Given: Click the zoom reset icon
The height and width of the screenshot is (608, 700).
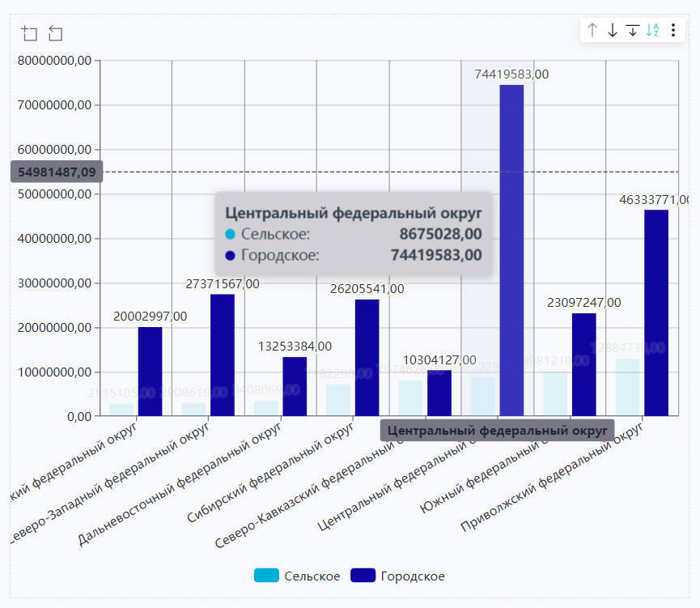Looking at the screenshot, I should pyautogui.click(x=55, y=33).
